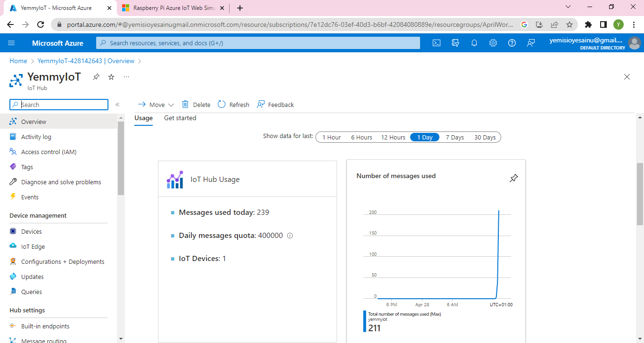Screen dimensions: 644x343
Task: Expand the Move dropdown
Action: (x=156, y=105)
